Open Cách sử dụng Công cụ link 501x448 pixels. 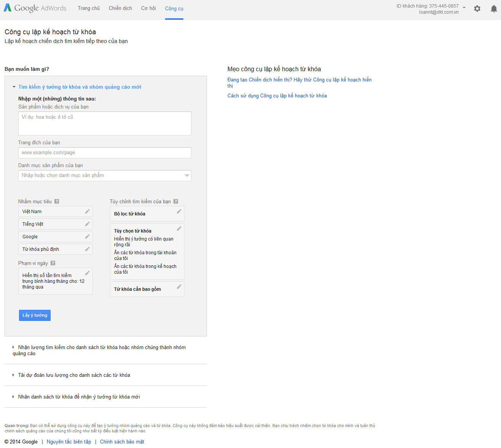coord(277,96)
